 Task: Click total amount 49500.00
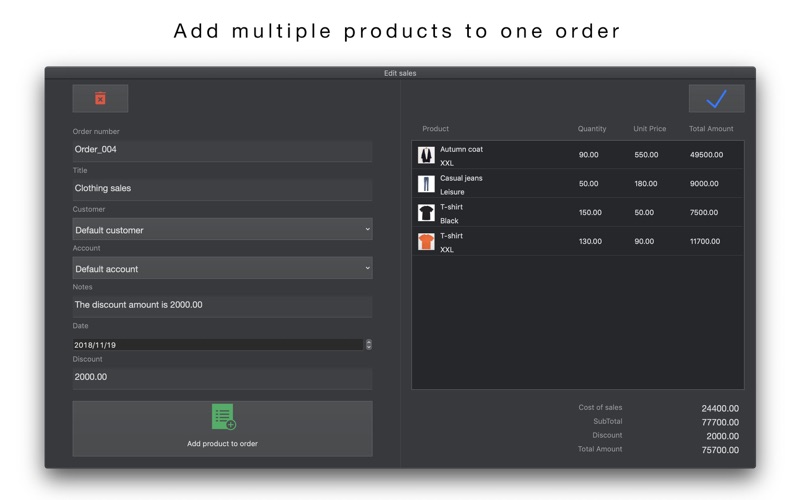[x=706, y=155]
